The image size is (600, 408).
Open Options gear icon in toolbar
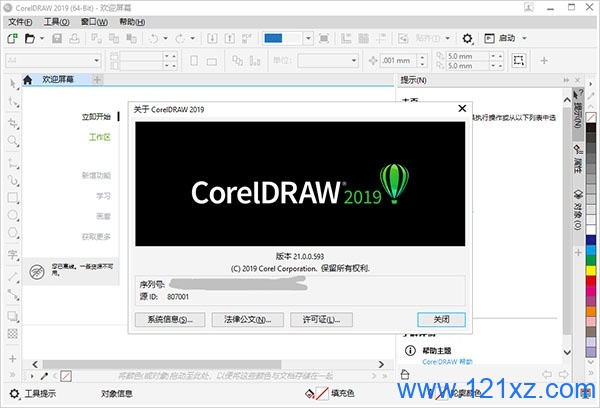coord(467,39)
